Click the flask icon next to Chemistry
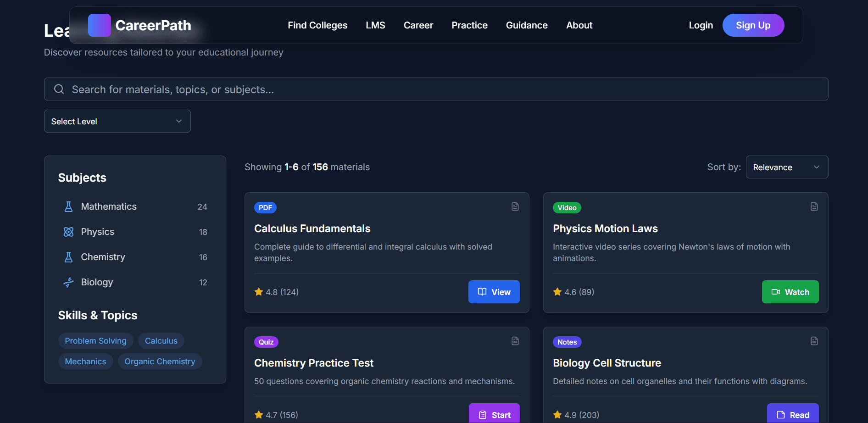The height and width of the screenshot is (423, 868). coord(68,257)
